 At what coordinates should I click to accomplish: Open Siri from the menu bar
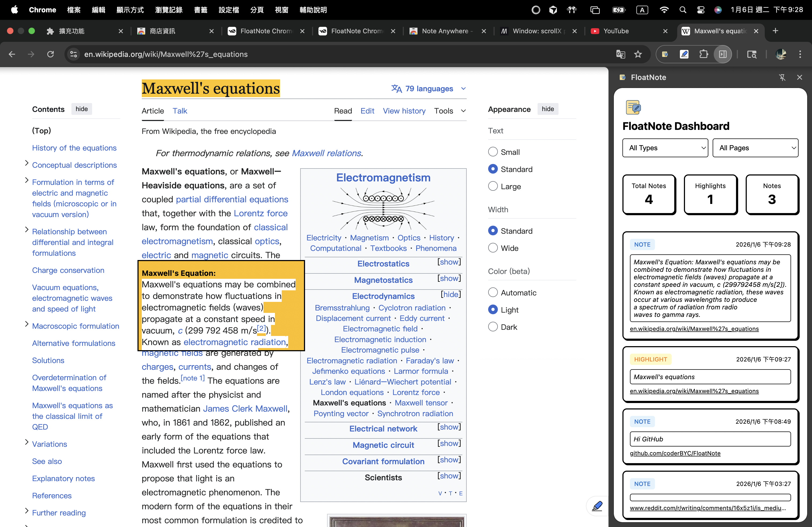click(718, 10)
